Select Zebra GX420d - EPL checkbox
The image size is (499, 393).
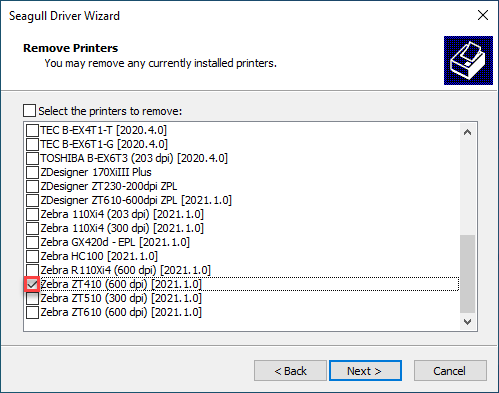(x=32, y=242)
